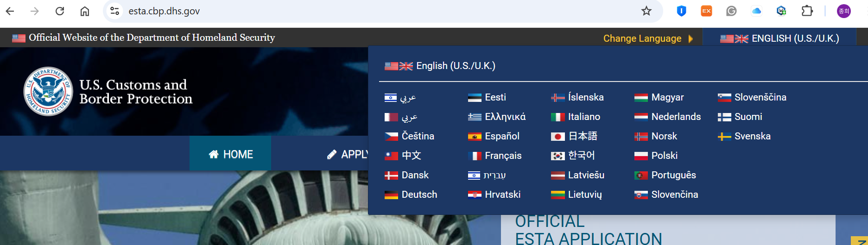The width and height of the screenshot is (868, 245).
Task: Click the CBP Homeland Security seal logo
Action: pyautogui.click(x=48, y=91)
